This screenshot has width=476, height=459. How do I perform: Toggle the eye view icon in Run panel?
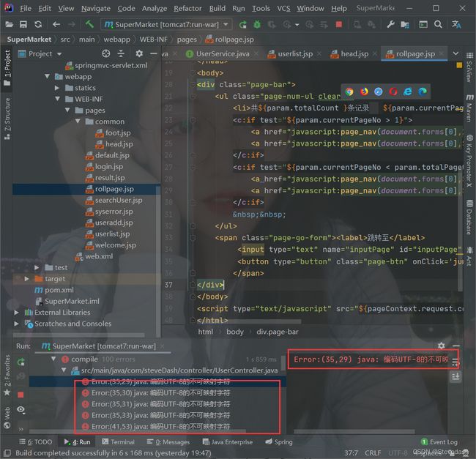tap(21, 409)
